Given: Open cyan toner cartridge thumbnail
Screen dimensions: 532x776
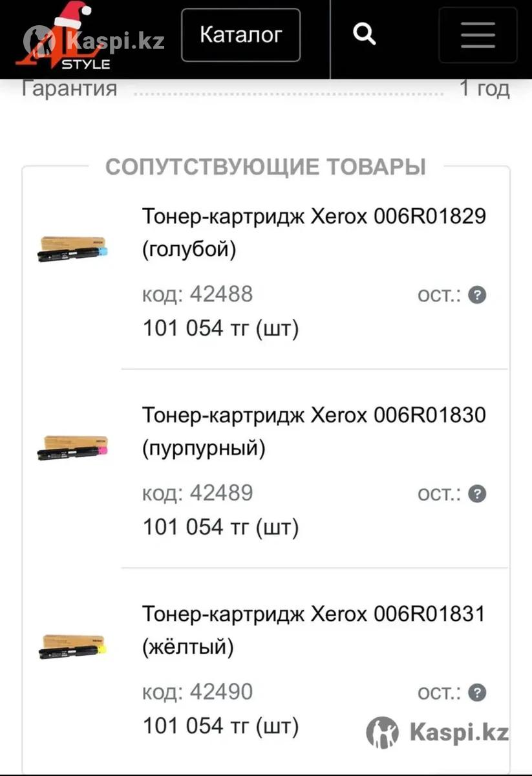Looking at the screenshot, I should [x=73, y=248].
